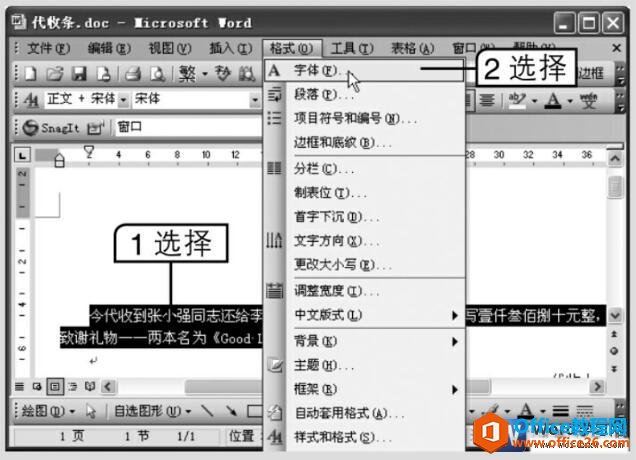Screen dimensions: 636x460
Task: Click the Next Page double-arrow button
Action: click(614, 369)
